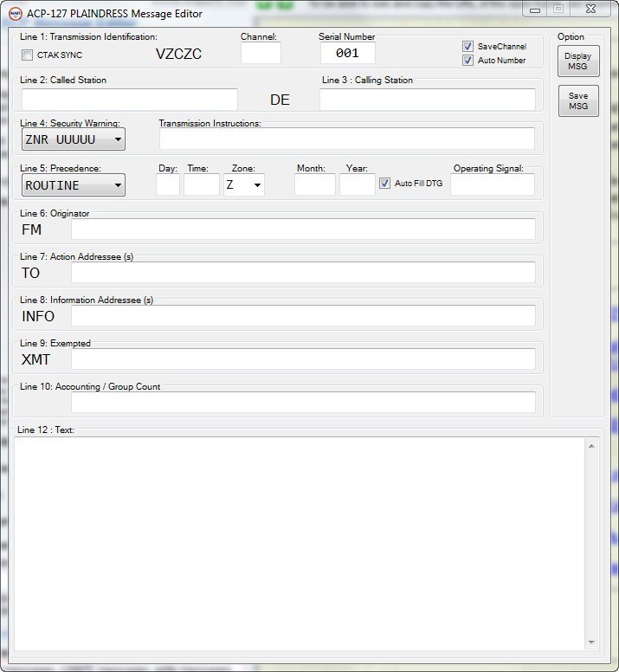Click the Month input box

[x=315, y=184]
